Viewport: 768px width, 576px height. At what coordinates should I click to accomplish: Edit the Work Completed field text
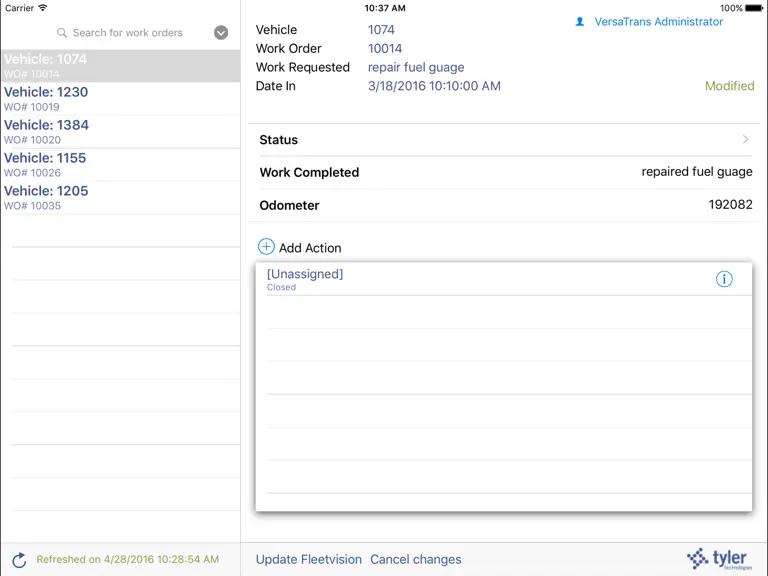pyautogui.click(x=697, y=172)
